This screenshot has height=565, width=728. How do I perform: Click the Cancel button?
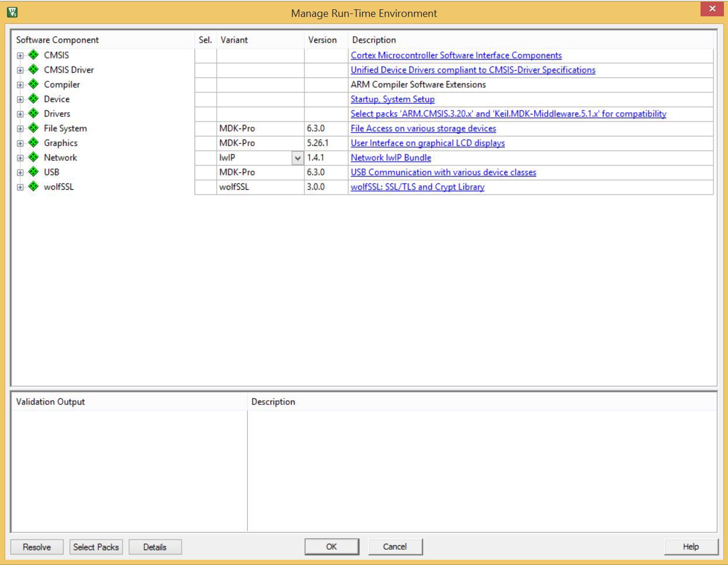(395, 546)
